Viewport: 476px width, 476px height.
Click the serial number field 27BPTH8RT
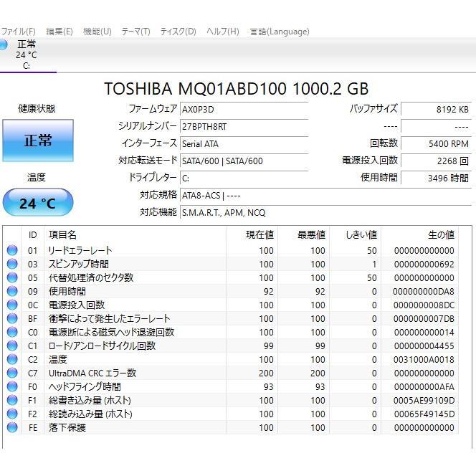pos(244,127)
